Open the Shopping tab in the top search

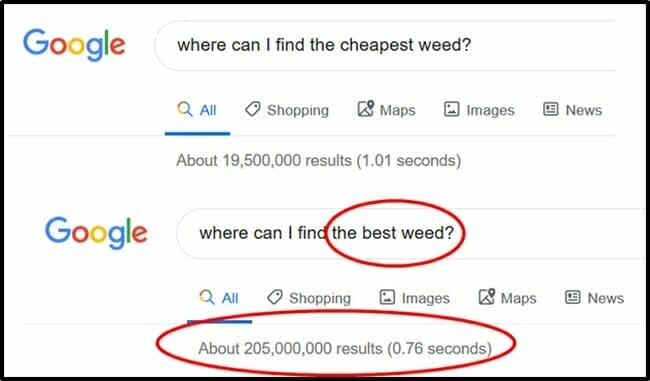pyautogui.click(x=286, y=110)
